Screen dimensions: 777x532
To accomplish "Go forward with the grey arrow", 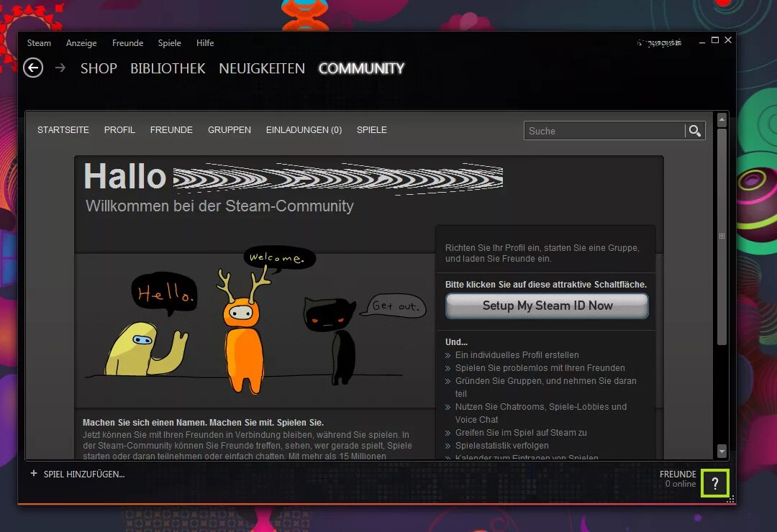I will click(x=60, y=68).
